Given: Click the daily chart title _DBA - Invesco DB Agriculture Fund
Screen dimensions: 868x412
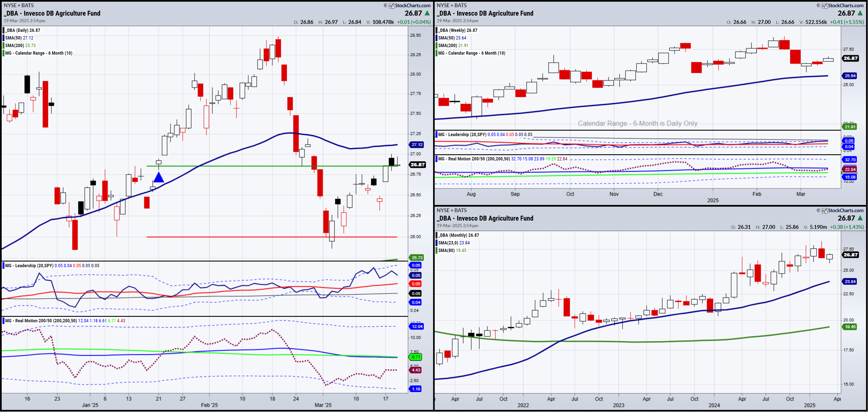Looking at the screenshot, I should [52, 13].
